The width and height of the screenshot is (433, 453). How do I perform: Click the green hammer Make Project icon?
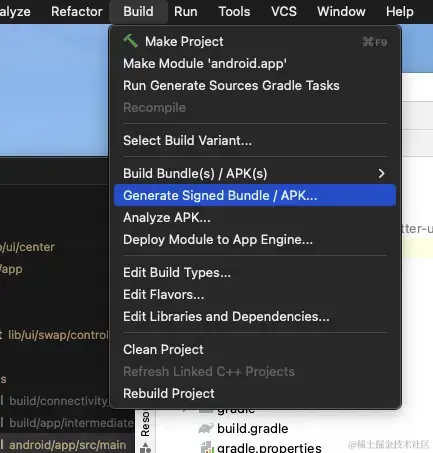pyautogui.click(x=130, y=41)
